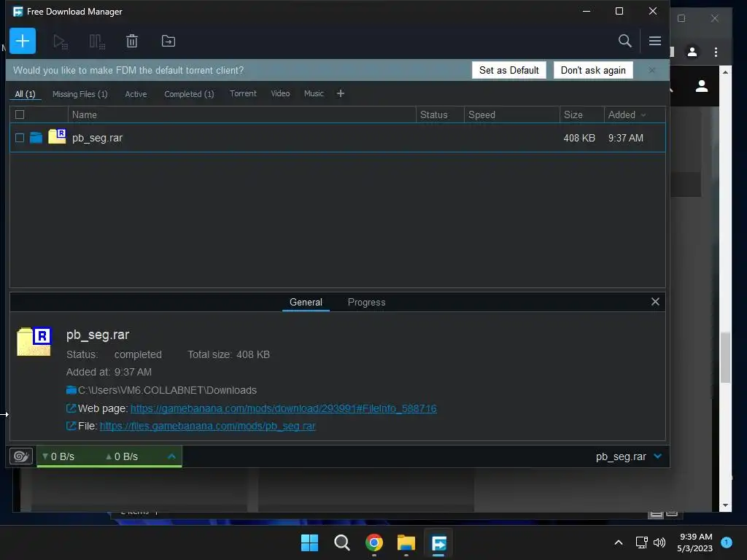Dismiss the default torrent client banner
747x560 pixels.
click(651, 70)
